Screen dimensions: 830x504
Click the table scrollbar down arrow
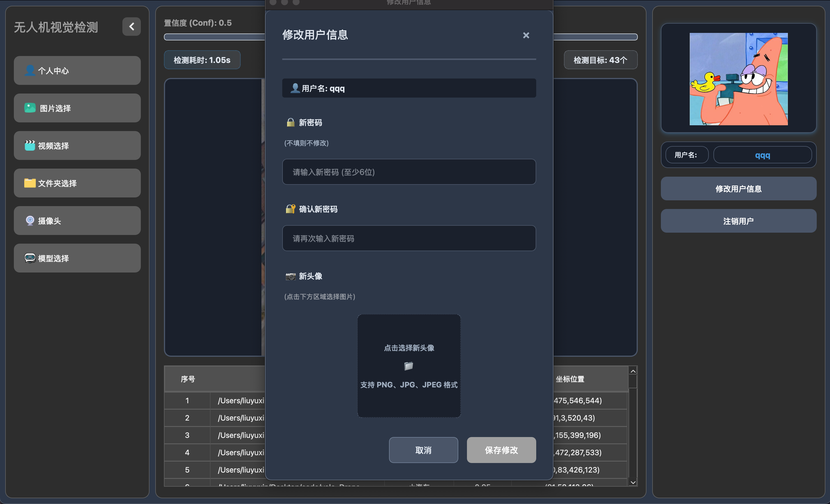(x=633, y=482)
